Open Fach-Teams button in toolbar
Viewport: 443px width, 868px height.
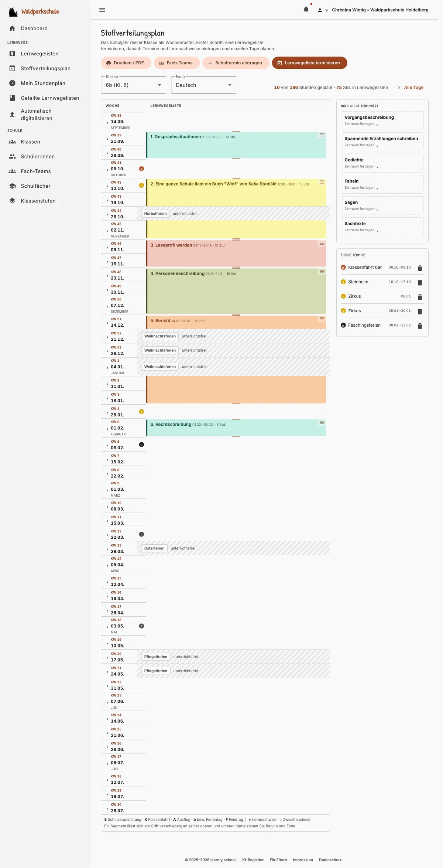(x=176, y=63)
